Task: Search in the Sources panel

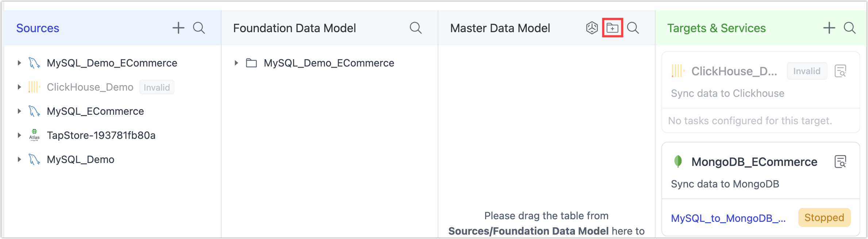Action: tap(199, 28)
